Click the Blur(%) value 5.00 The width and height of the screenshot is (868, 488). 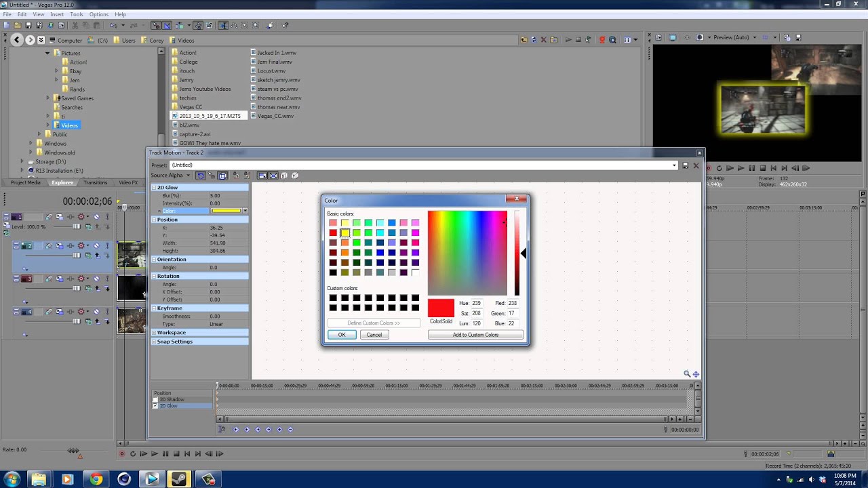pos(215,196)
